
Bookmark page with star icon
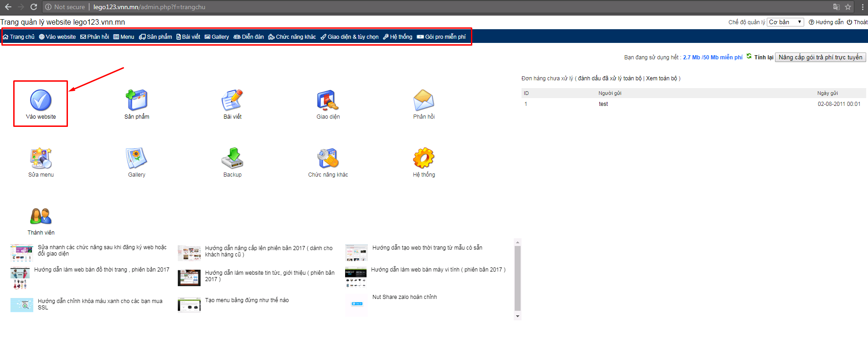pyautogui.click(x=848, y=7)
